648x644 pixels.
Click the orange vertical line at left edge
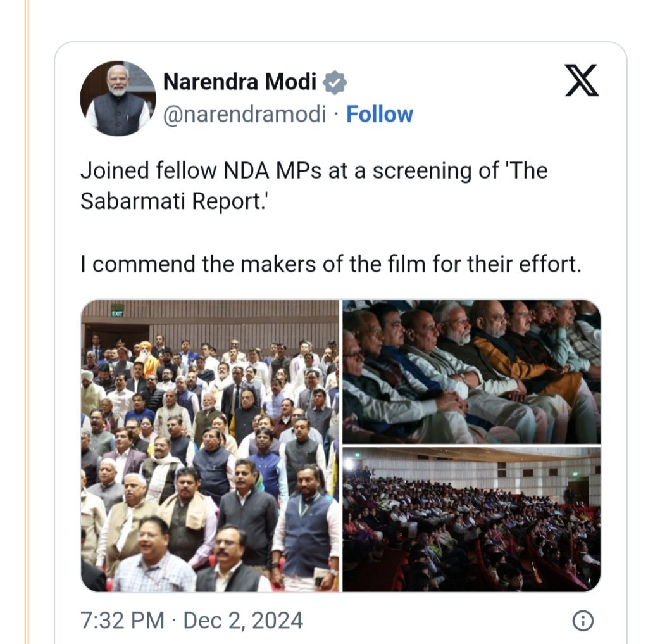pyautogui.click(x=27, y=322)
